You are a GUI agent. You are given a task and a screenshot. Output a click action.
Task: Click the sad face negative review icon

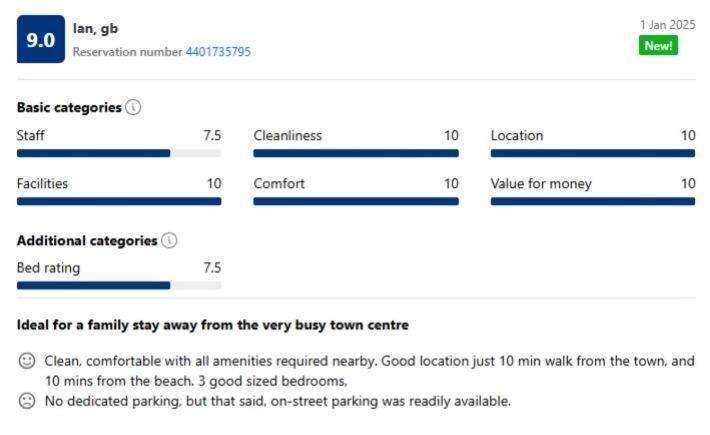click(x=27, y=401)
